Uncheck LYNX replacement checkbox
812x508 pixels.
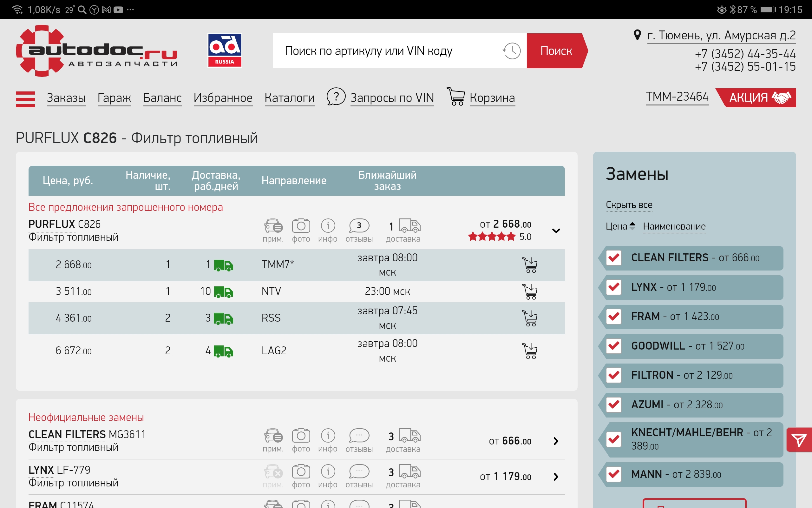tap(614, 287)
